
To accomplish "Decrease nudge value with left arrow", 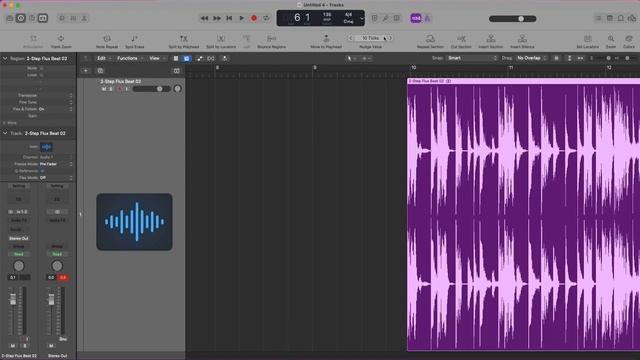I will tap(350, 38).
